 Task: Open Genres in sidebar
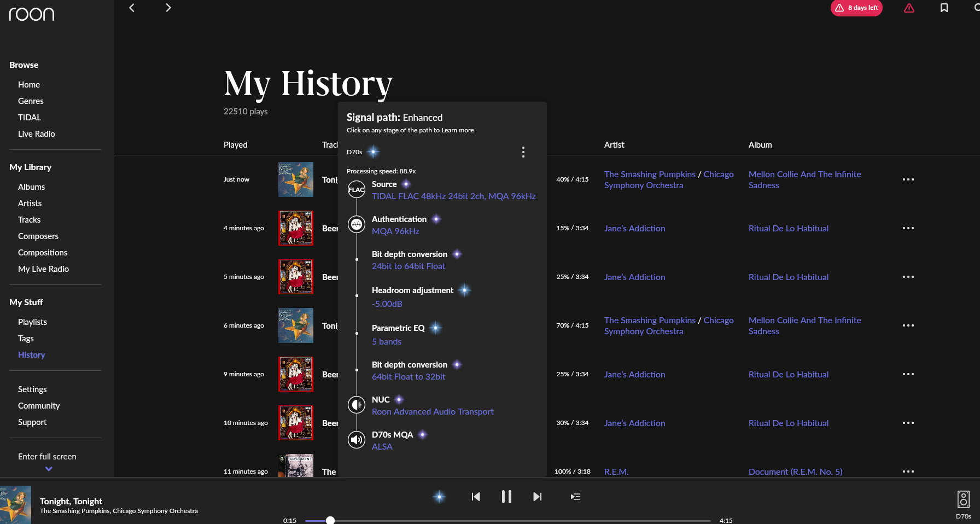point(31,101)
